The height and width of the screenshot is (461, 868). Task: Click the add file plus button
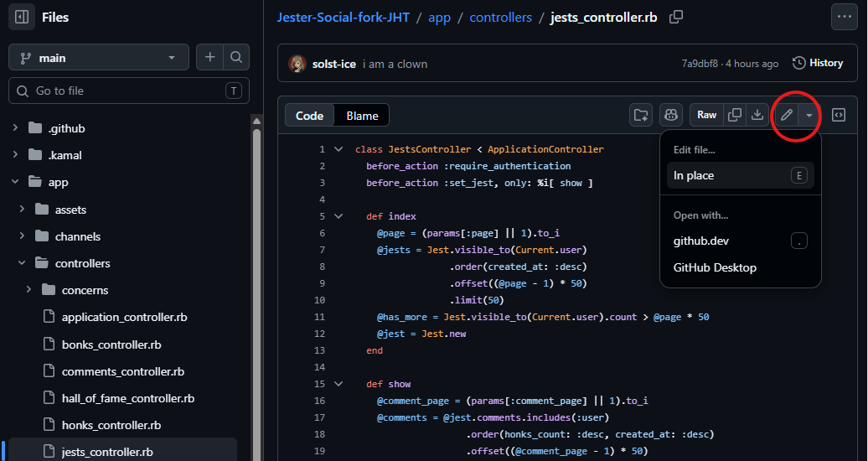209,57
